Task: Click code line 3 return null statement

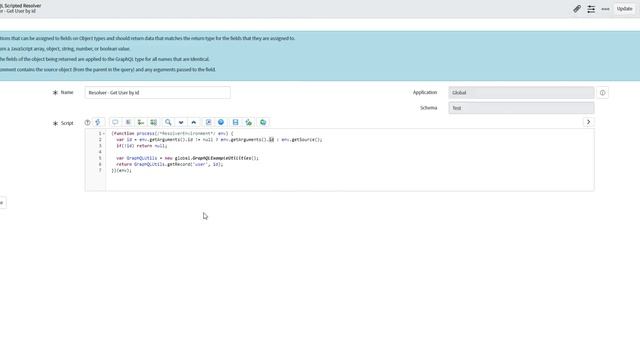Action: pyautogui.click(x=142, y=146)
